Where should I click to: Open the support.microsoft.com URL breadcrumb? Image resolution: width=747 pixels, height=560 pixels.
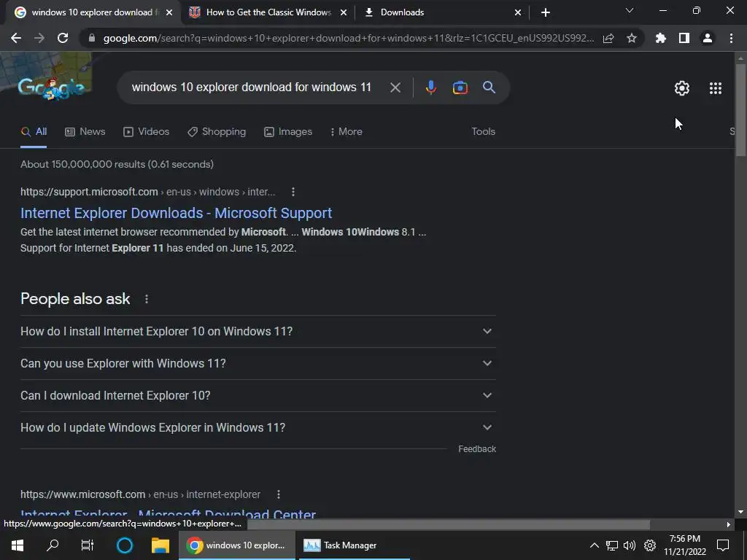click(x=147, y=192)
